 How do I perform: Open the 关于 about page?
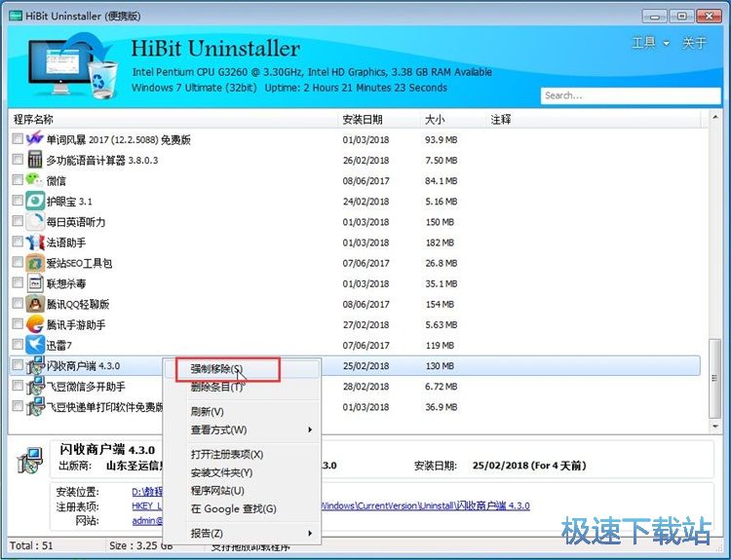click(694, 43)
